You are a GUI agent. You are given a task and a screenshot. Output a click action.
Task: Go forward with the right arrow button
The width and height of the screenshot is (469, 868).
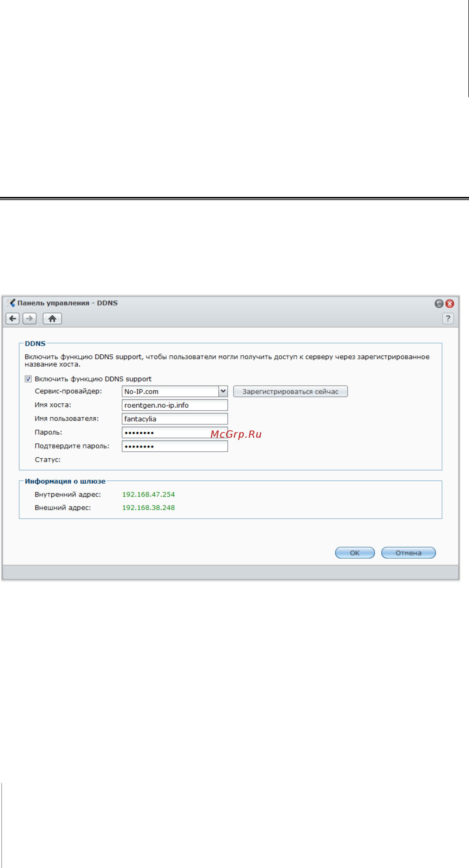(x=30, y=318)
